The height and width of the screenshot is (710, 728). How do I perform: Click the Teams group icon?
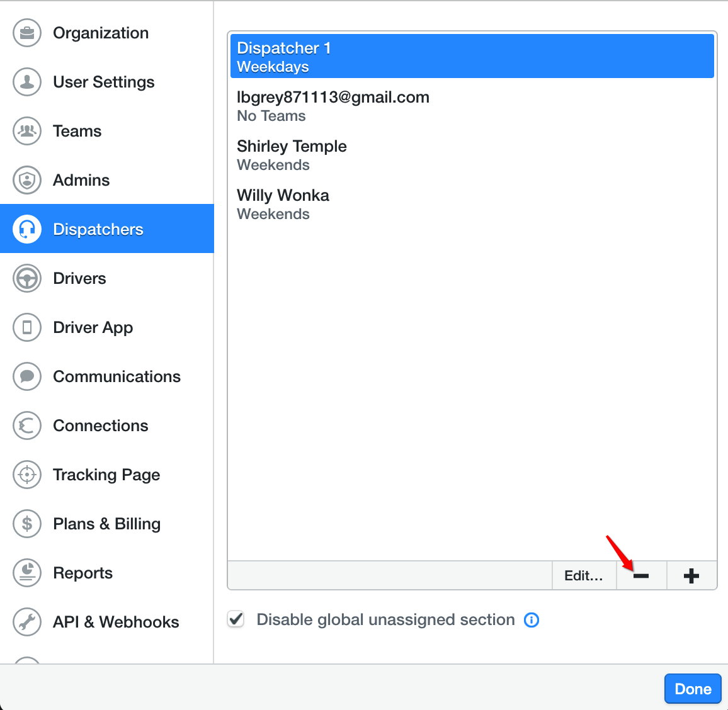(27, 131)
